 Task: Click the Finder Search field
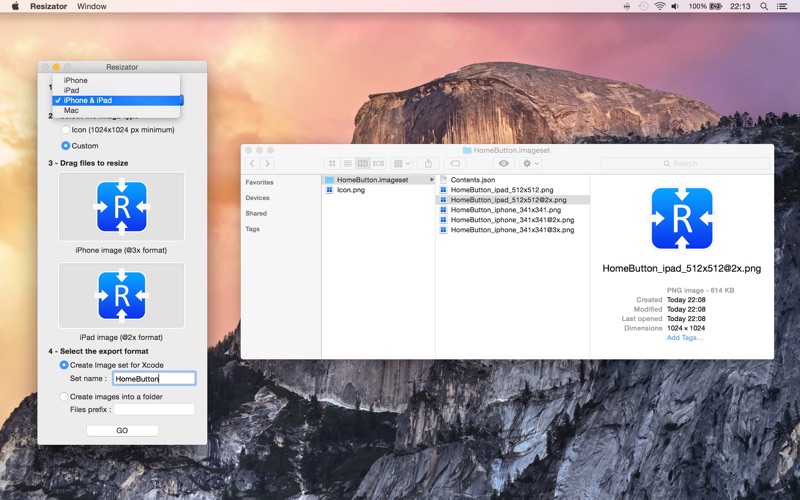tap(685, 163)
